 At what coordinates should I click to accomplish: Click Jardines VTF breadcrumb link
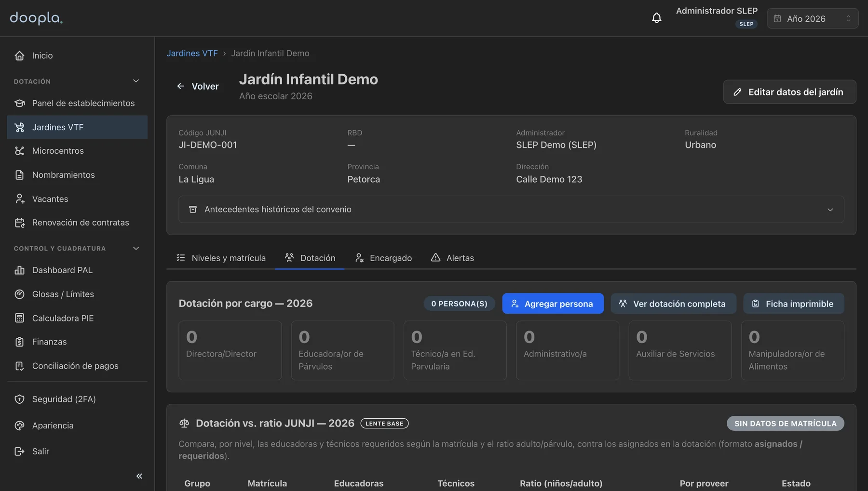coord(192,53)
